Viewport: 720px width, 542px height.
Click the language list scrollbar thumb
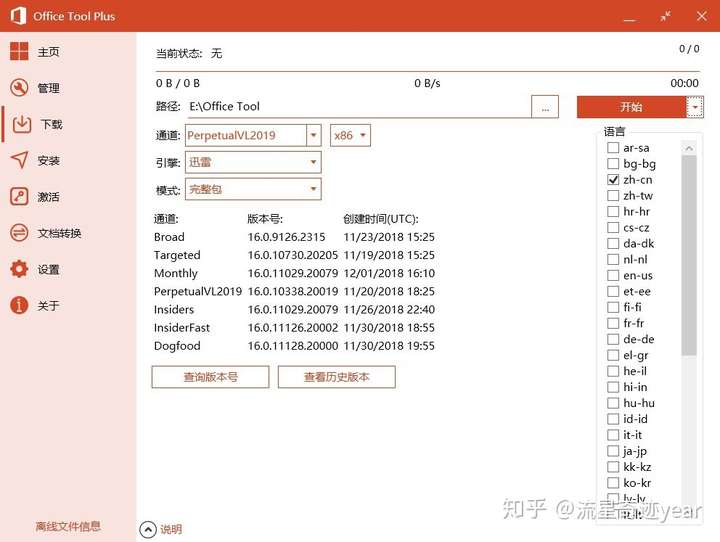[689, 255]
